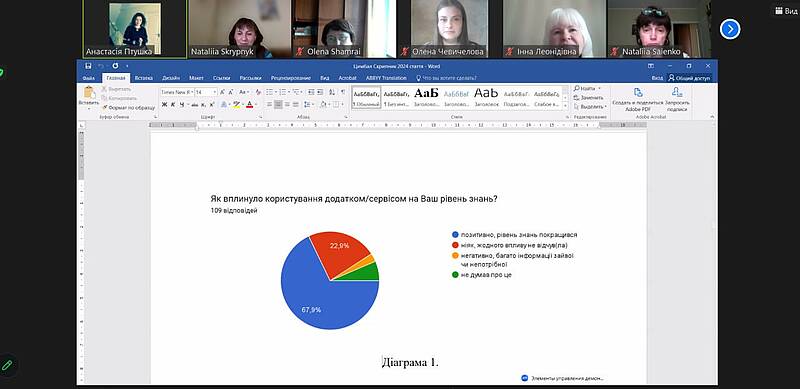This screenshot has width=800, height=389.
Task: Toggle superscript formatting button
Action: point(212,104)
